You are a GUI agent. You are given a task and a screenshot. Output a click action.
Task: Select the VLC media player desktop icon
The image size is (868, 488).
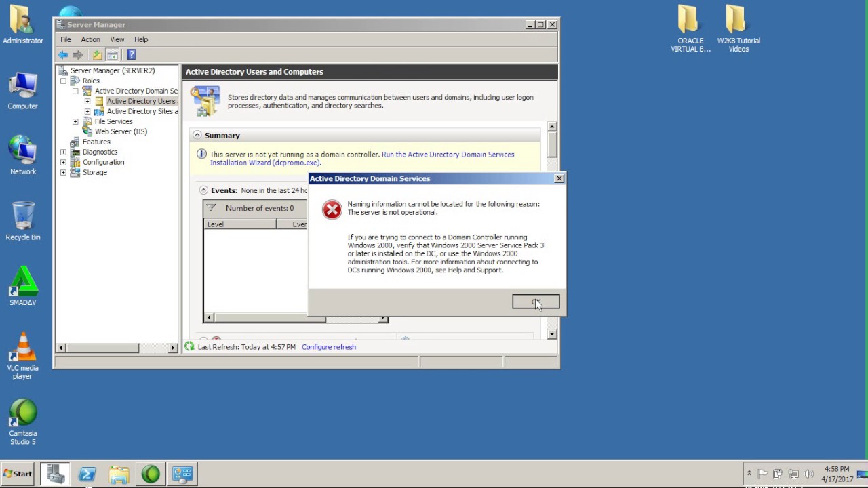pos(23,356)
